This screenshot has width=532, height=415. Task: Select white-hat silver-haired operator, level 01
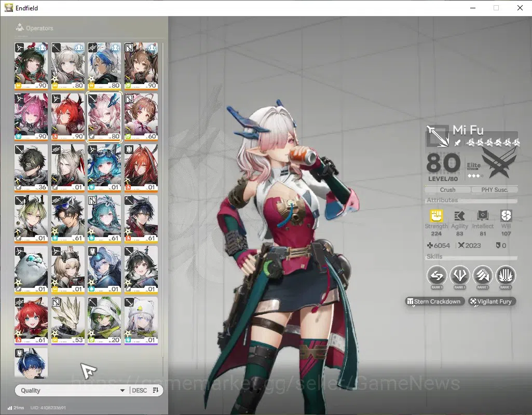pyautogui.click(x=141, y=321)
